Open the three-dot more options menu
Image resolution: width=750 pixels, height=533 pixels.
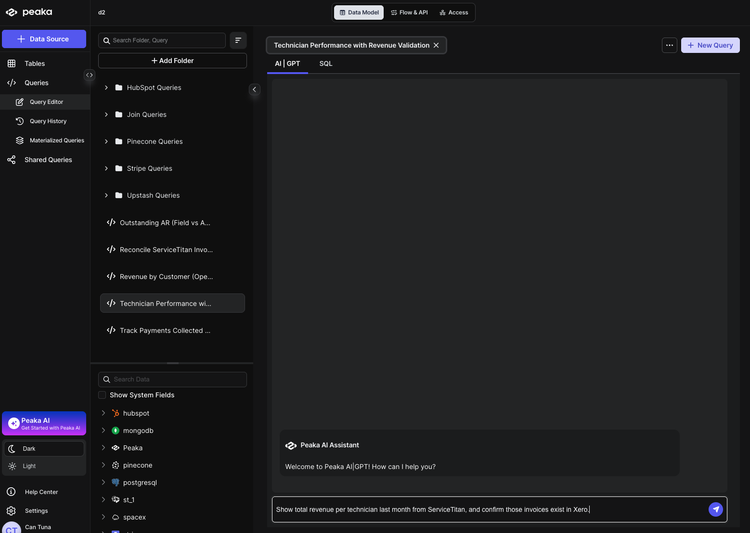(x=669, y=45)
